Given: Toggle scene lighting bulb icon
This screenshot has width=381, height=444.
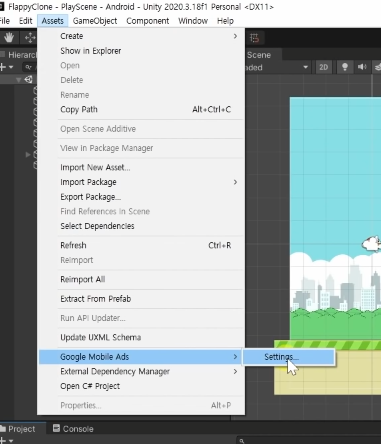Looking at the screenshot, I should (x=345, y=67).
